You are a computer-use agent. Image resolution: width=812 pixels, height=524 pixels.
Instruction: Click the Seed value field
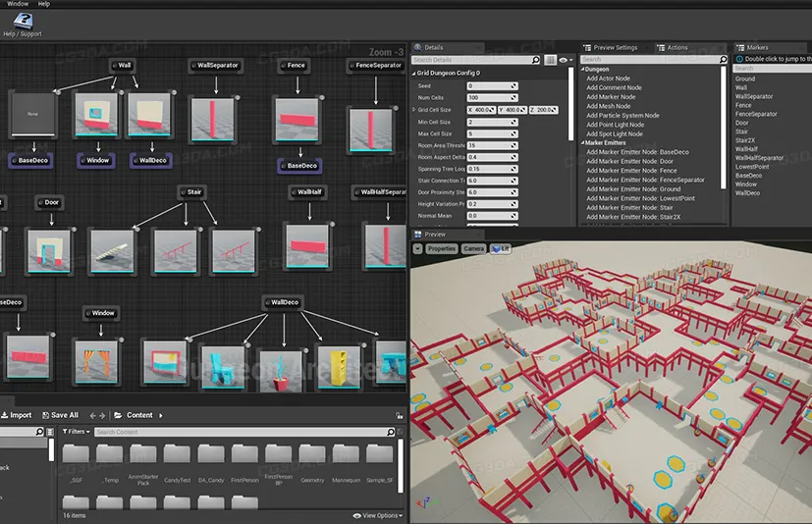pos(492,86)
